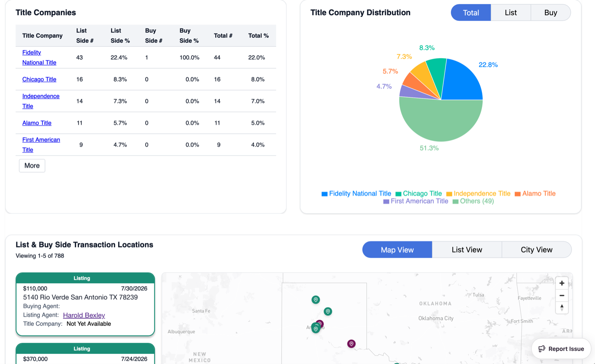Viewport: 595px width, 364px height.
Task: Click the Santa Fe label on the map
Action: click(x=201, y=311)
